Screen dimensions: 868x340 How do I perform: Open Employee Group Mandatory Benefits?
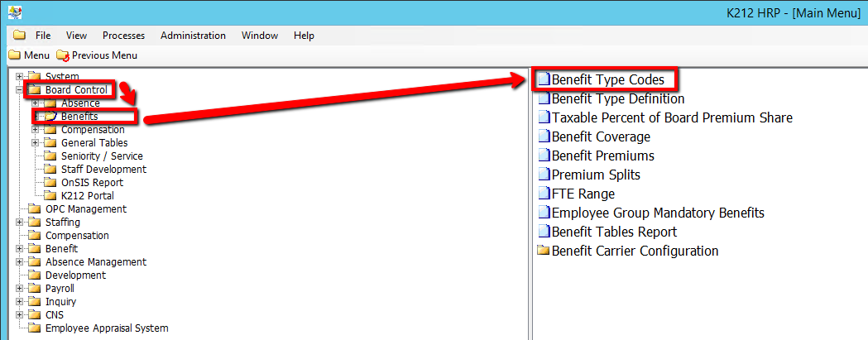(x=658, y=213)
